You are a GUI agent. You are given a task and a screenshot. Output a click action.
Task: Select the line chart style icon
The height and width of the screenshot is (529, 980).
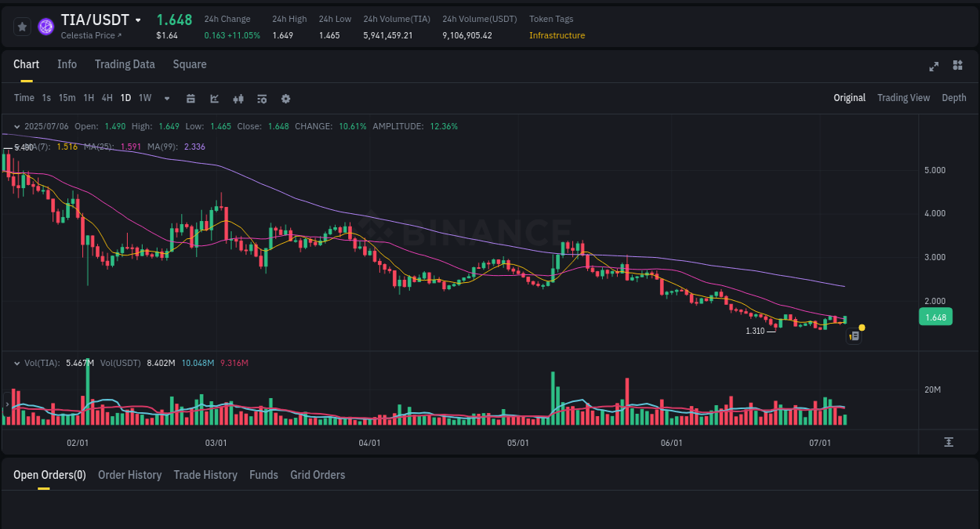tap(213, 98)
